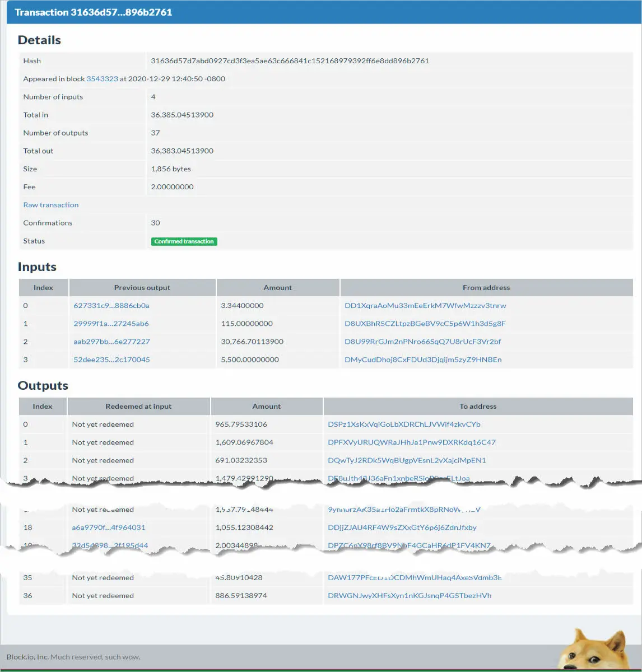Open previous output 52dee235...2c170045

tap(111, 360)
